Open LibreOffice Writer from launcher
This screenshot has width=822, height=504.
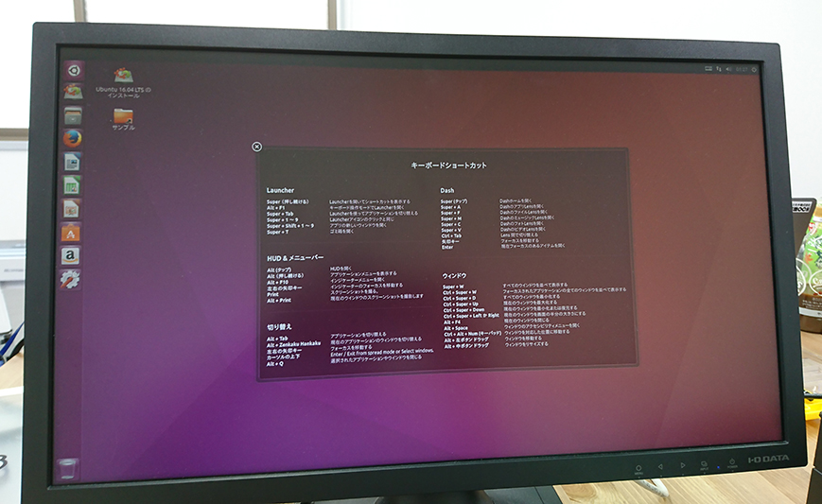point(72,162)
